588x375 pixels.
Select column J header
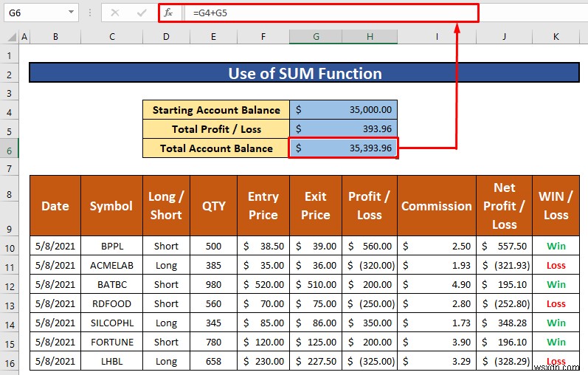click(505, 37)
